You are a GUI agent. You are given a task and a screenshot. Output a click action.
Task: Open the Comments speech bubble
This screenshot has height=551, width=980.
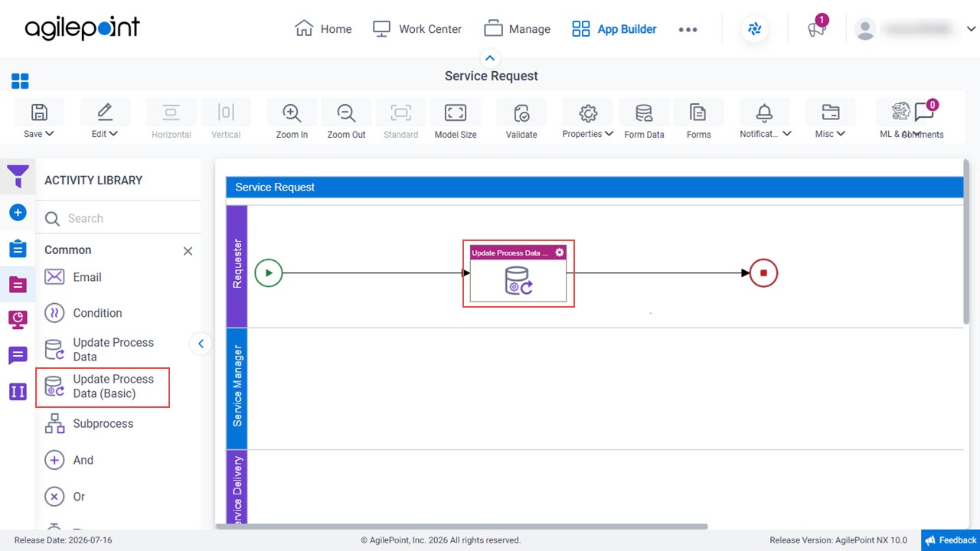click(x=924, y=112)
